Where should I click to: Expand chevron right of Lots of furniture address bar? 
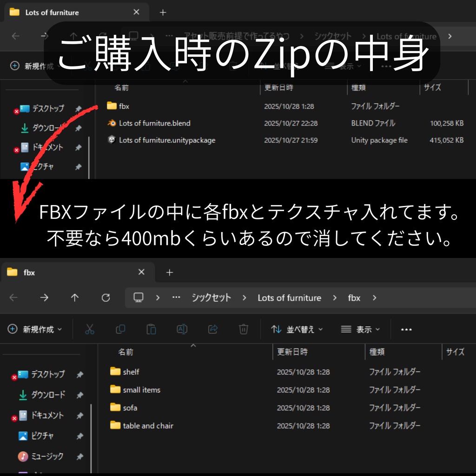pos(450,36)
